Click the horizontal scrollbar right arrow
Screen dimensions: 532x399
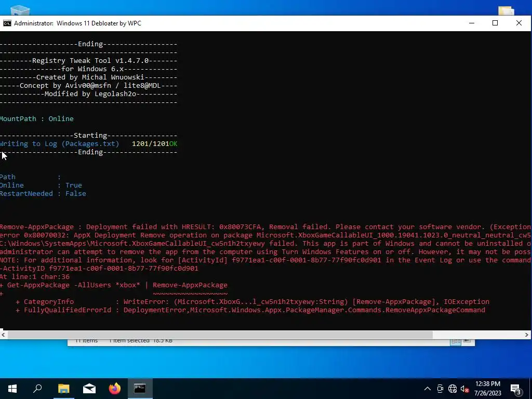pos(527,335)
